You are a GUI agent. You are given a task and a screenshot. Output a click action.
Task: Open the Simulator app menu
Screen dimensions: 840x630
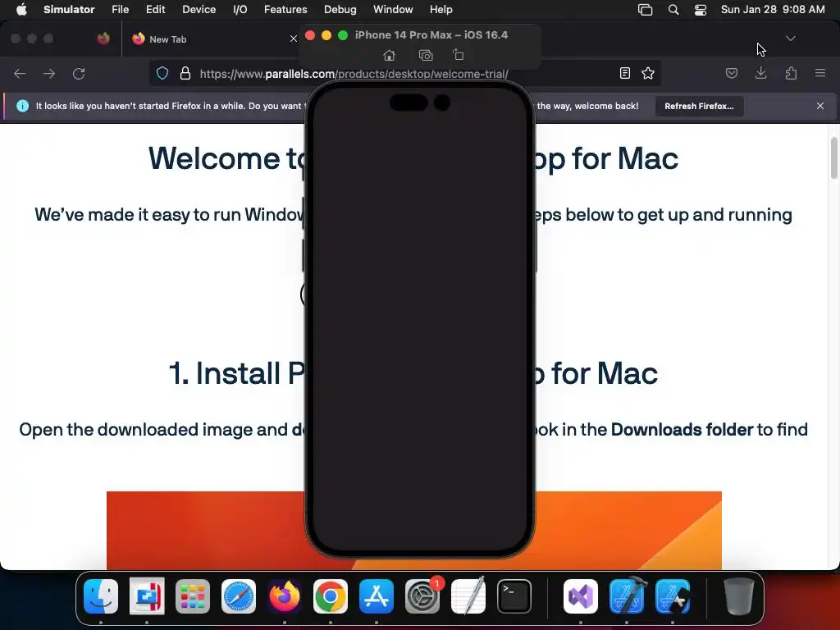[69, 10]
